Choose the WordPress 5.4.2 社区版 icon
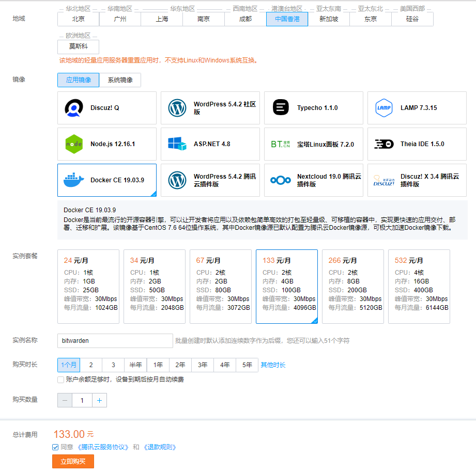 point(177,108)
